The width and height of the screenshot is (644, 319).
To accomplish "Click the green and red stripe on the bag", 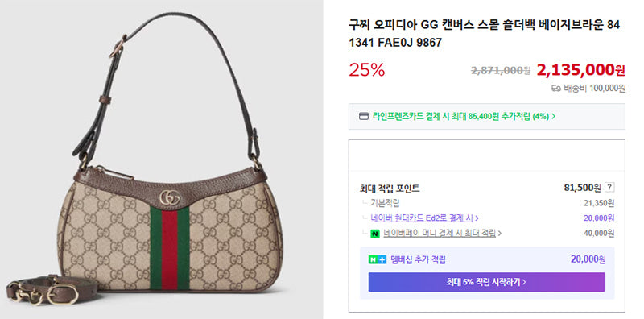I will click(170, 248).
